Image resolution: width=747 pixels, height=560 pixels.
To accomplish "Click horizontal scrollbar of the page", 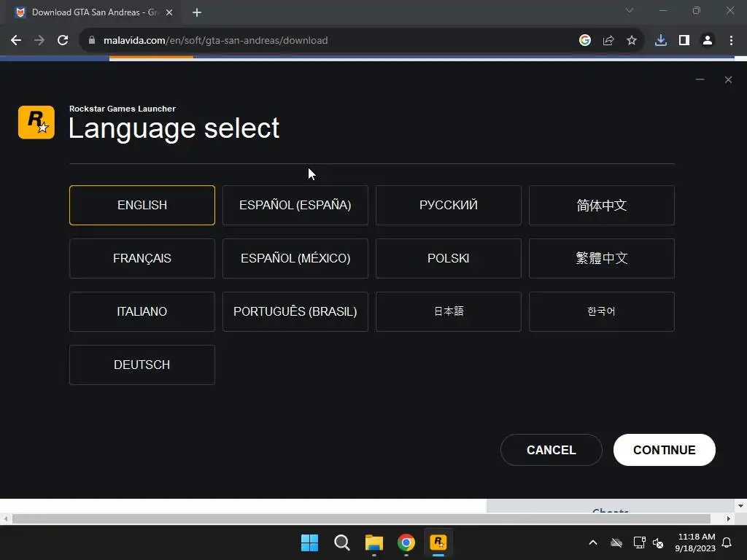I will point(361,518).
